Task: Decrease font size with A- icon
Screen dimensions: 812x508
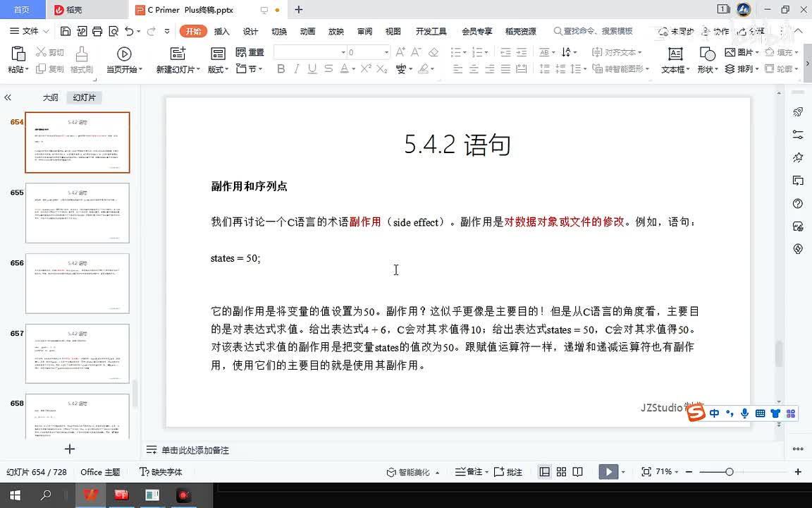Action: coord(417,52)
